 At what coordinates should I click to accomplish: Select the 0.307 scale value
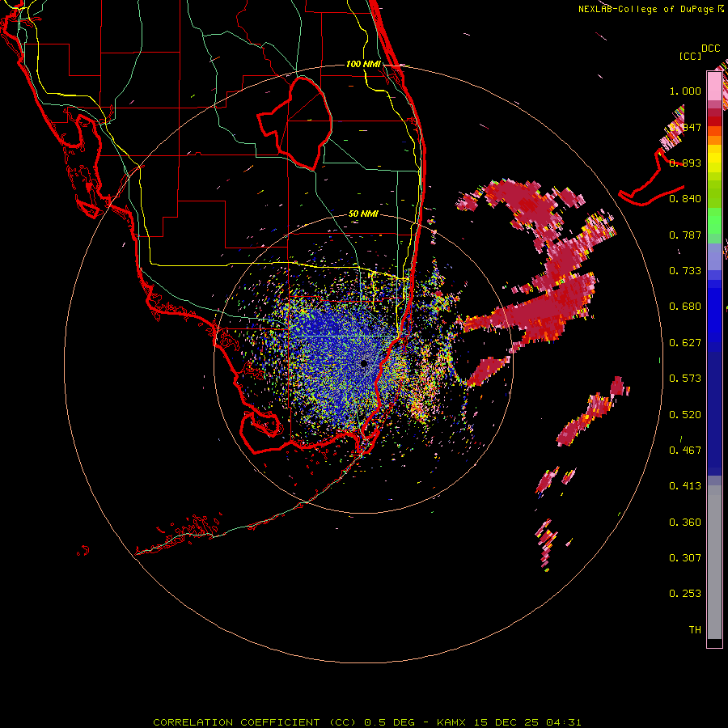click(x=685, y=558)
